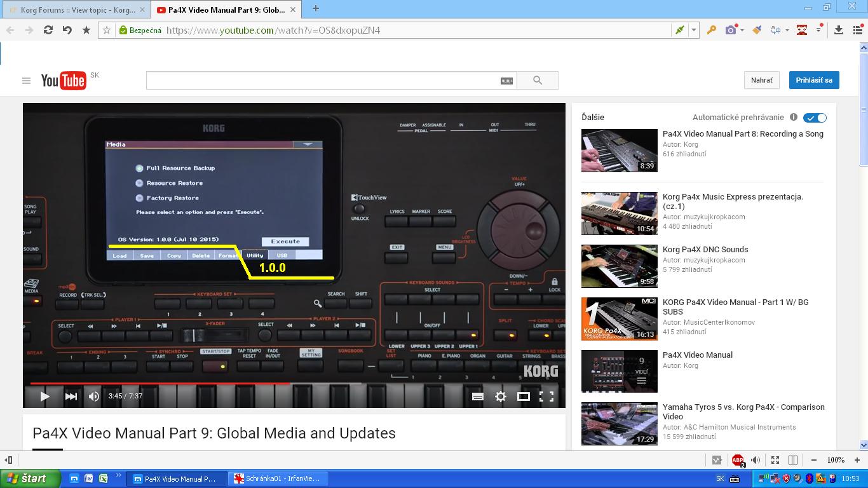Zoom in with the status bar plus

857,460
